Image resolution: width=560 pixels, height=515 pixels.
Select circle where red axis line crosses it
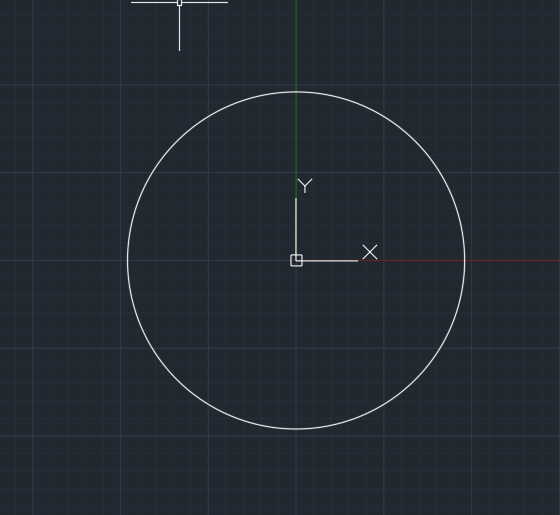coord(465,260)
